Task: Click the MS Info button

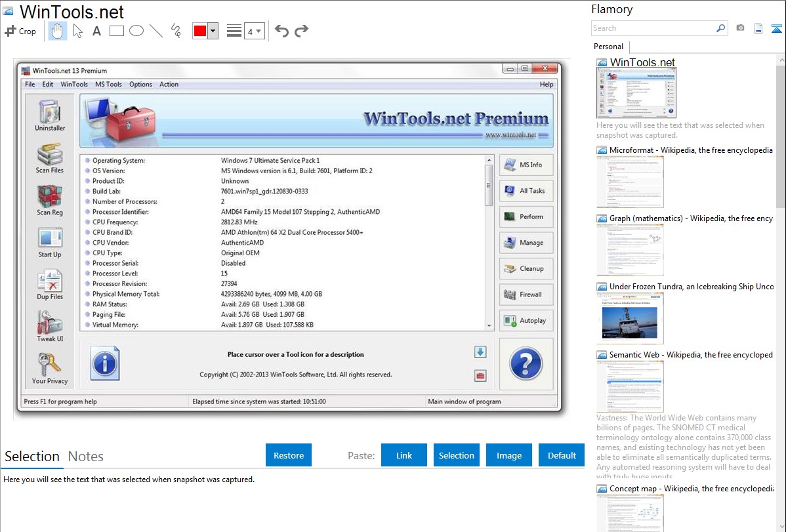Action: point(526,165)
